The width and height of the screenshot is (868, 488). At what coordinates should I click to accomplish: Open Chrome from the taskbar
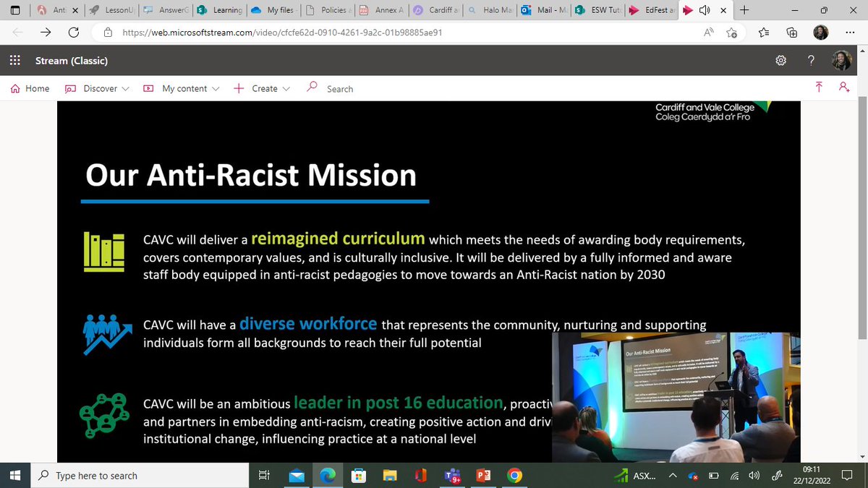(x=514, y=476)
